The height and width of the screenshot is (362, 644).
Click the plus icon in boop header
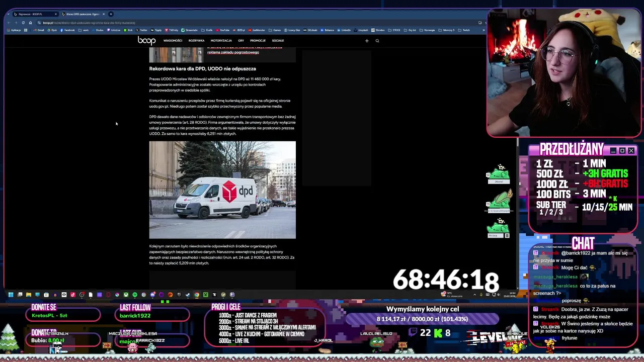pyautogui.click(x=367, y=41)
